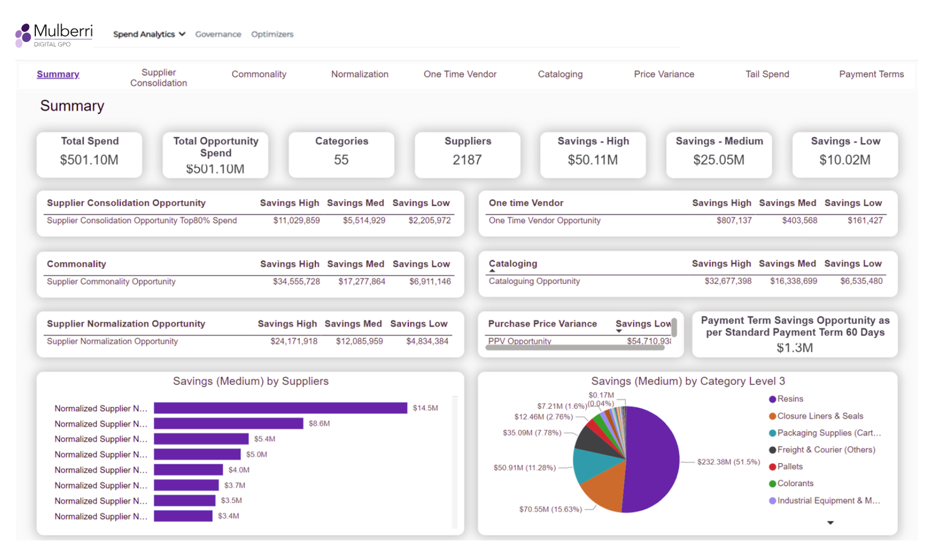Click the Mulberri logo
Image resolution: width=933 pixels, height=560 pixels.
[54, 35]
